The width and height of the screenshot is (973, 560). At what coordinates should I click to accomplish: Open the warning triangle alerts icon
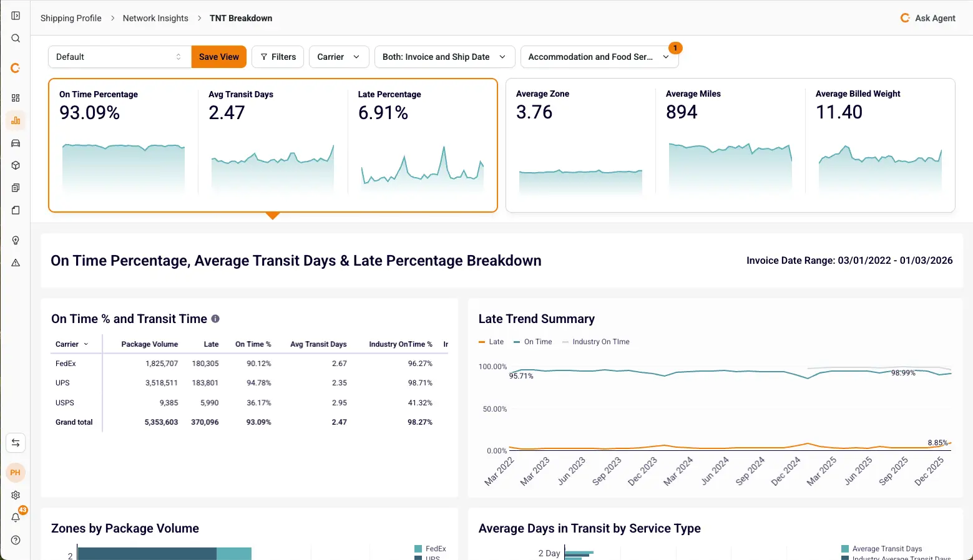pyautogui.click(x=16, y=263)
